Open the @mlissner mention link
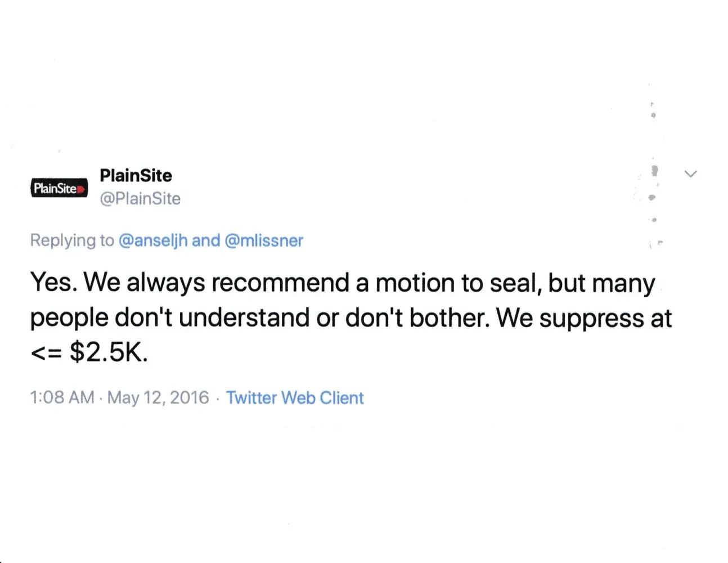This screenshot has height=563, width=728. [264, 240]
